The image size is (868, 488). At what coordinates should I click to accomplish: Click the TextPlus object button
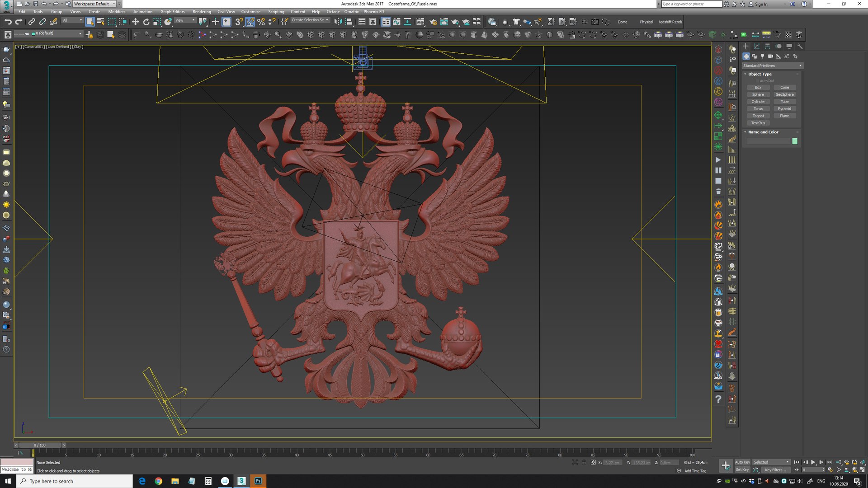pyautogui.click(x=758, y=123)
